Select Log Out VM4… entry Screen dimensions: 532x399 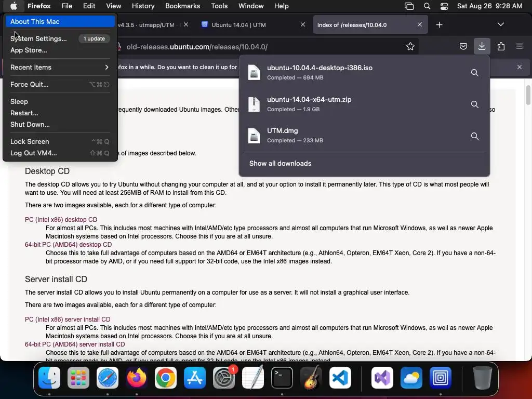(x=60, y=153)
